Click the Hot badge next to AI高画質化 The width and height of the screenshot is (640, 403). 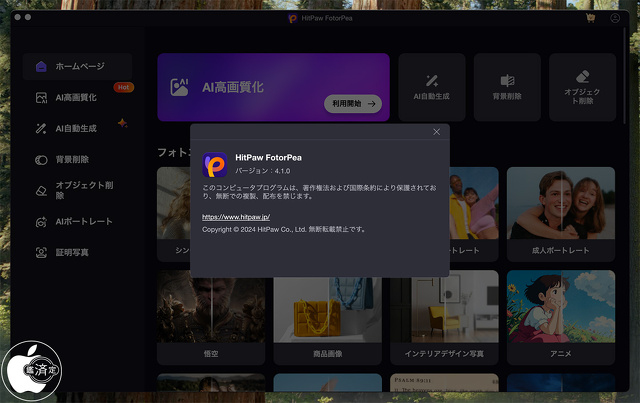click(123, 87)
